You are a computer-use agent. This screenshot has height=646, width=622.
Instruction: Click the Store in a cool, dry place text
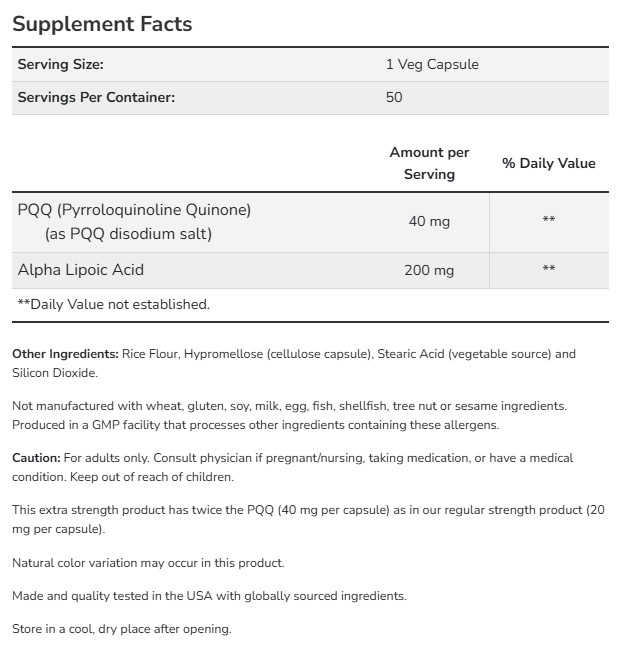coord(121,629)
